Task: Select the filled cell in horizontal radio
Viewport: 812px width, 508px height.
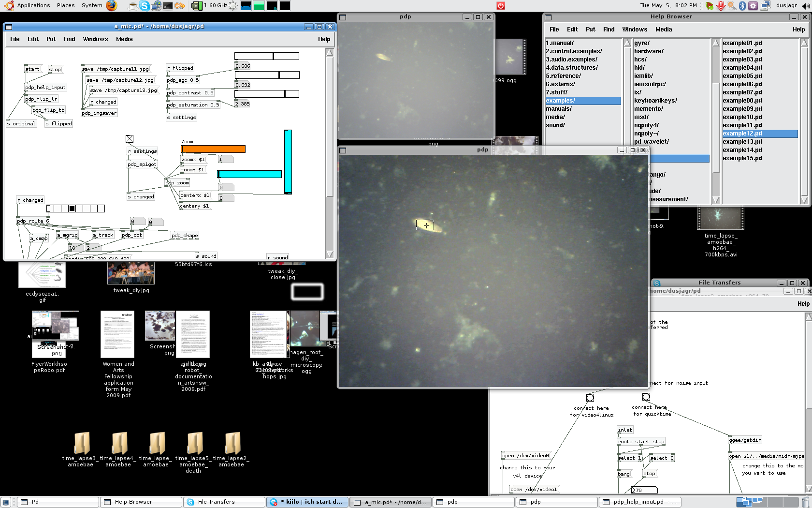Action: coord(72,209)
